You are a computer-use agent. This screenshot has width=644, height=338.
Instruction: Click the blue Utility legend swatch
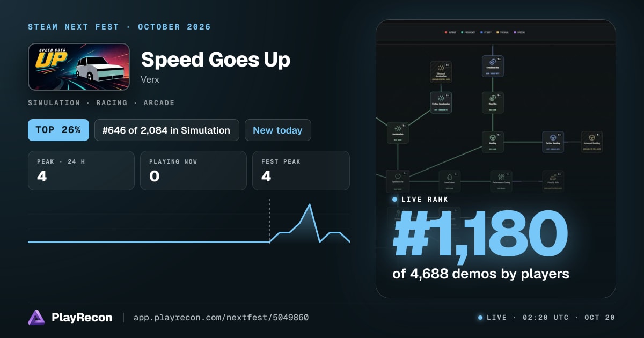click(482, 33)
